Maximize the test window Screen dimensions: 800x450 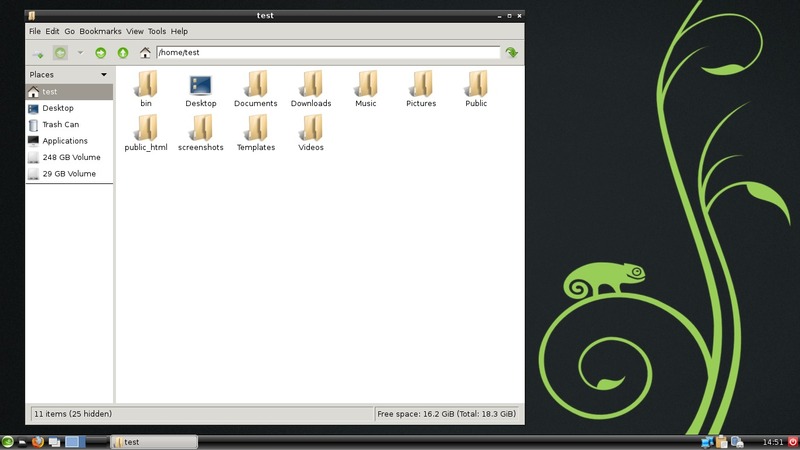coord(509,16)
